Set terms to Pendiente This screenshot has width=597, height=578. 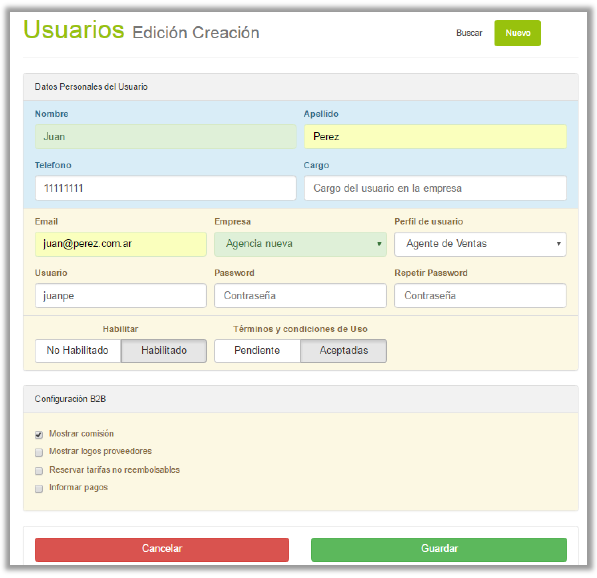[257, 351]
